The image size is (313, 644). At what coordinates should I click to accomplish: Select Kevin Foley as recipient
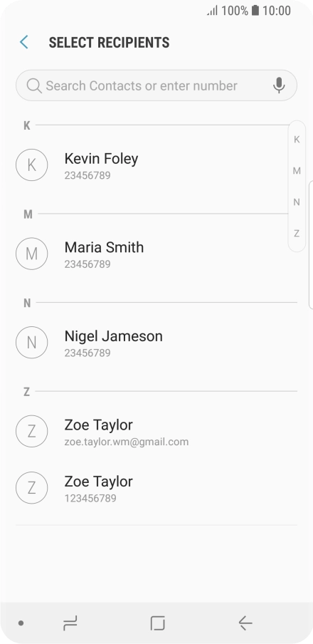pyautogui.click(x=152, y=165)
